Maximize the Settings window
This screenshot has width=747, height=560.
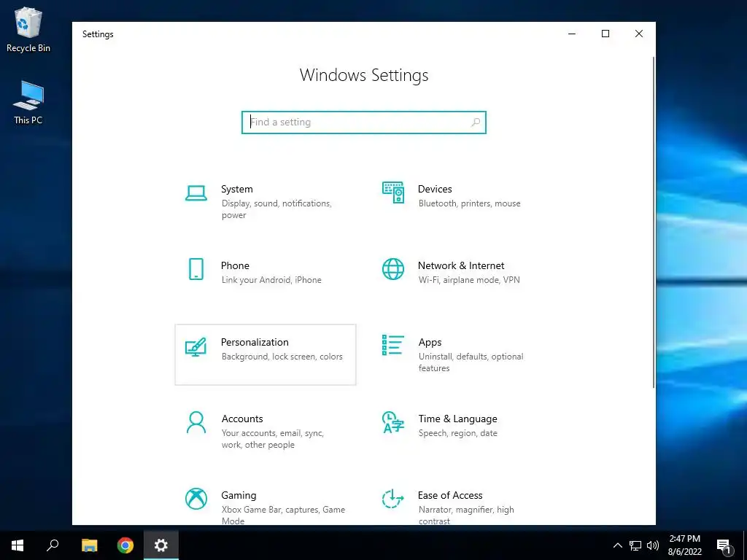tap(605, 34)
